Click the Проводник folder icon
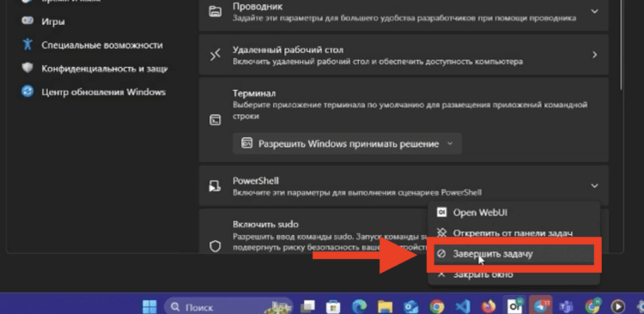 [x=216, y=11]
